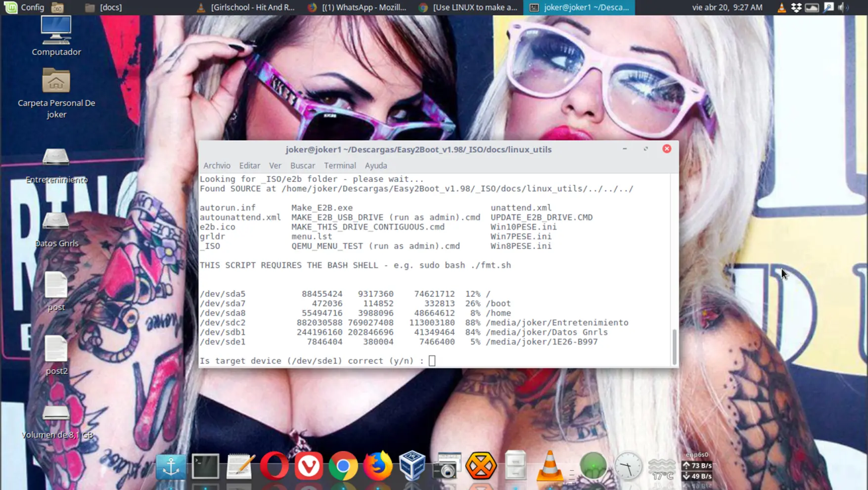Click the terminal vertical scrollbar
Viewport: 868px width, 490px height.
click(674, 347)
